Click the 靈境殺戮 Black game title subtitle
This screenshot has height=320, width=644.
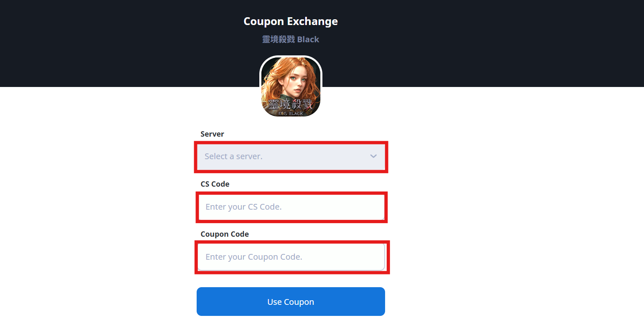[290, 39]
